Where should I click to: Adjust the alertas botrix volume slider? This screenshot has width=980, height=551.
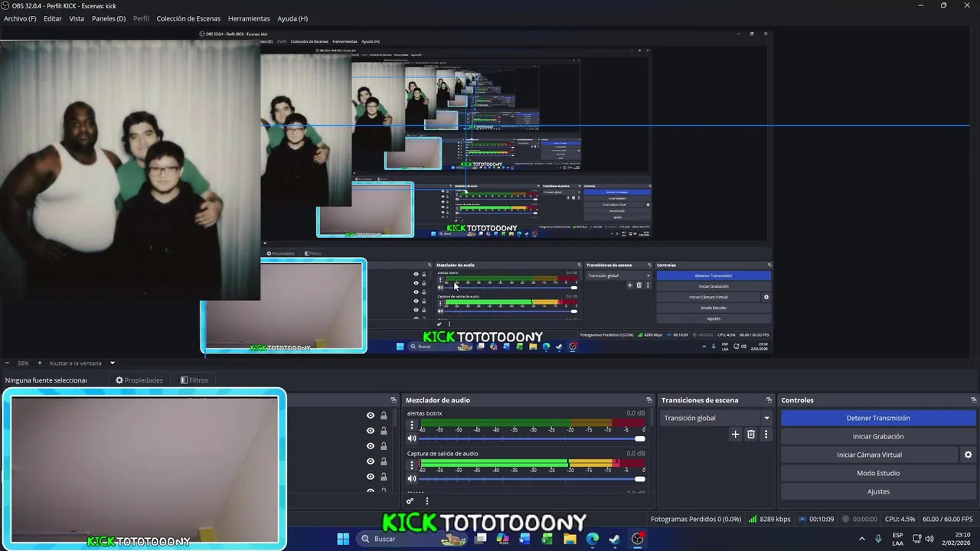pyautogui.click(x=532, y=439)
